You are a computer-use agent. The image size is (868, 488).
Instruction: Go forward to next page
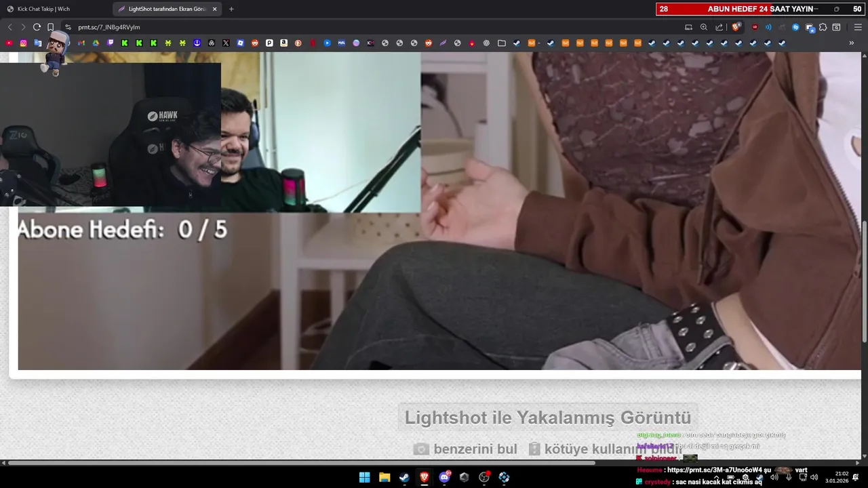(x=23, y=27)
